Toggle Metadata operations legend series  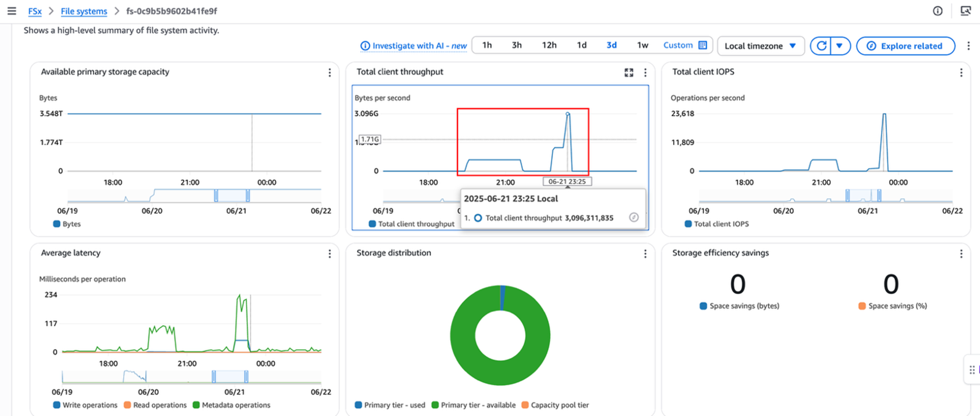(236, 405)
